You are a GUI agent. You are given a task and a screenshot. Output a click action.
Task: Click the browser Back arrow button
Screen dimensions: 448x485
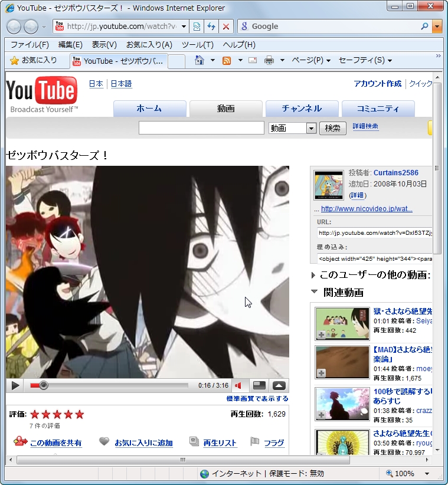click(x=14, y=27)
